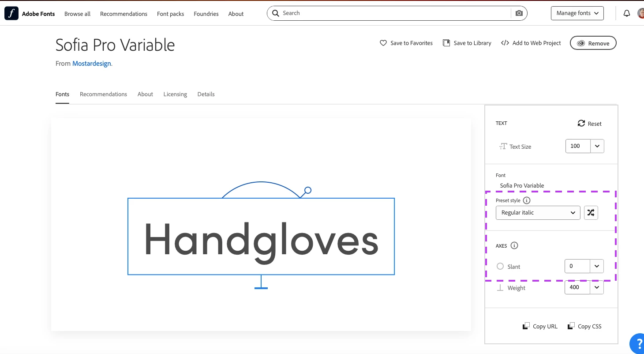The image size is (644, 354).
Task: Expand Text Size dropdown arrow
Action: 597,146
